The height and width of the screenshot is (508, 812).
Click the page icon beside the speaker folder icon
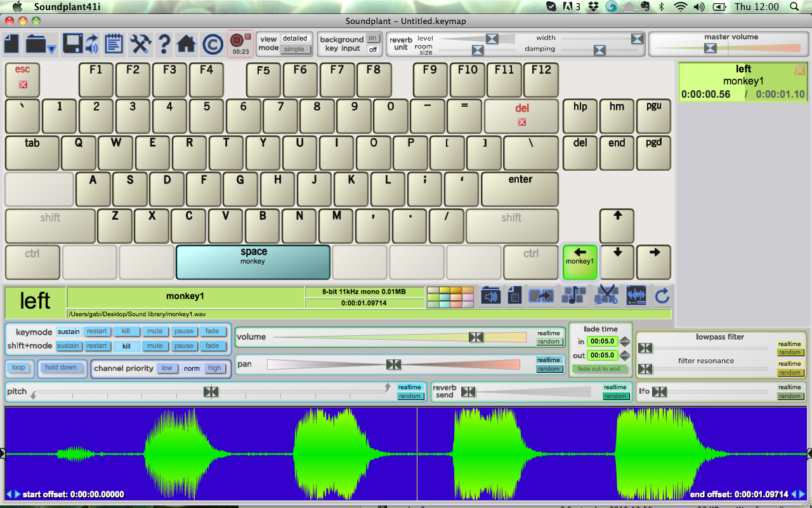point(514,295)
